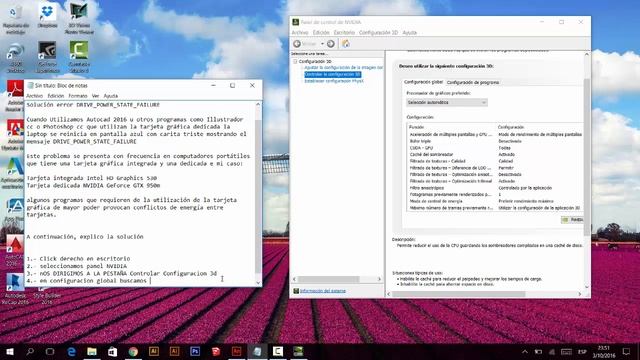Open Información del sistema link

pos(323,291)
